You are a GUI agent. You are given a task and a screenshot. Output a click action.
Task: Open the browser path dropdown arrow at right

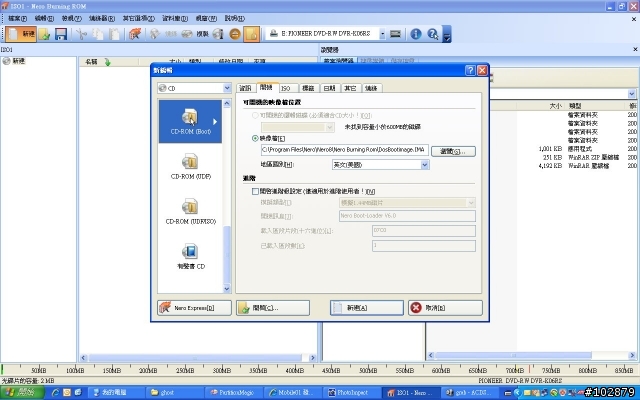point(631,94)
